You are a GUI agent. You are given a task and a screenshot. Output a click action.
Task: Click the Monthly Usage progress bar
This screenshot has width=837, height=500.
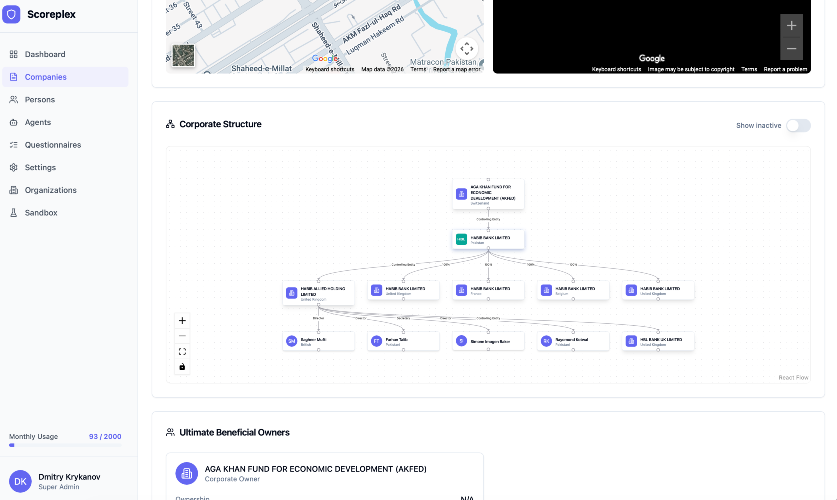[x=65, y=445]
